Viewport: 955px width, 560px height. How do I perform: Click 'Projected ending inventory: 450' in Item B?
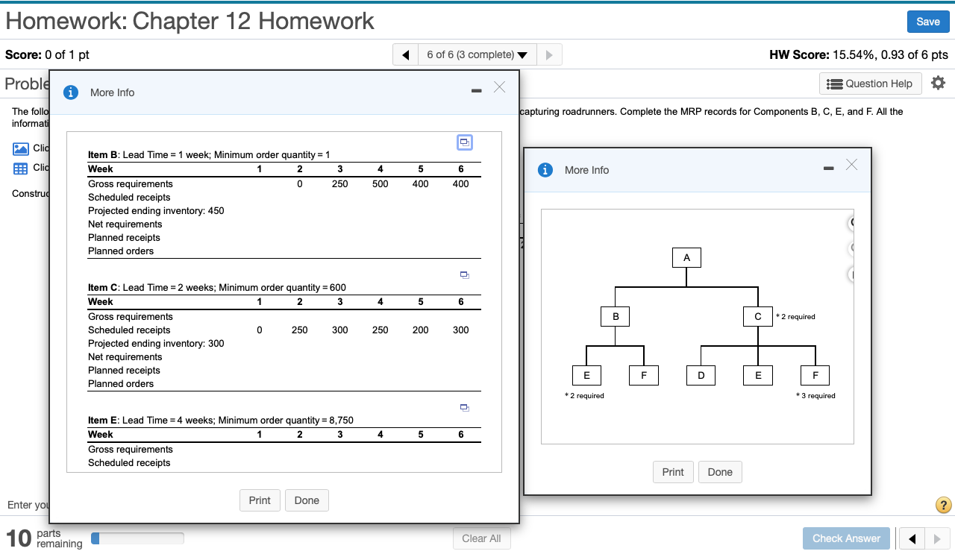(x=156, y=211)
